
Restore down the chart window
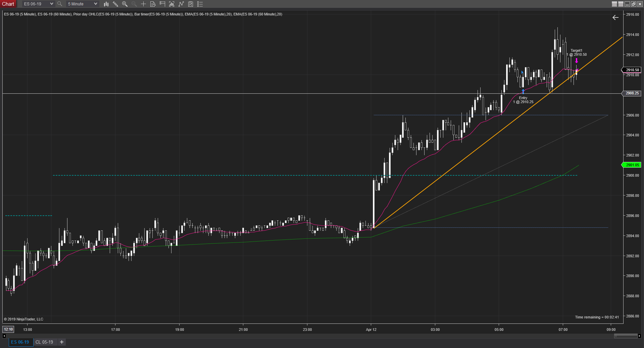click(x=634, y=4)
